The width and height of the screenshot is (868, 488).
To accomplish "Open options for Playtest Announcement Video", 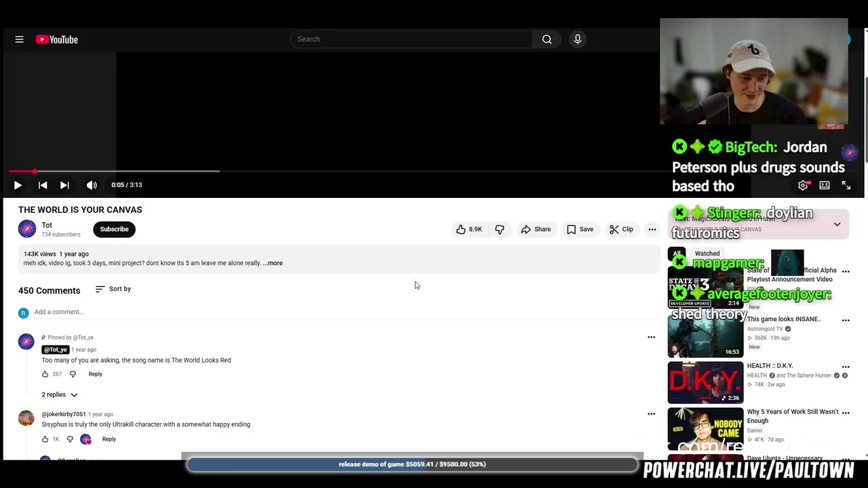I will 846,271.
